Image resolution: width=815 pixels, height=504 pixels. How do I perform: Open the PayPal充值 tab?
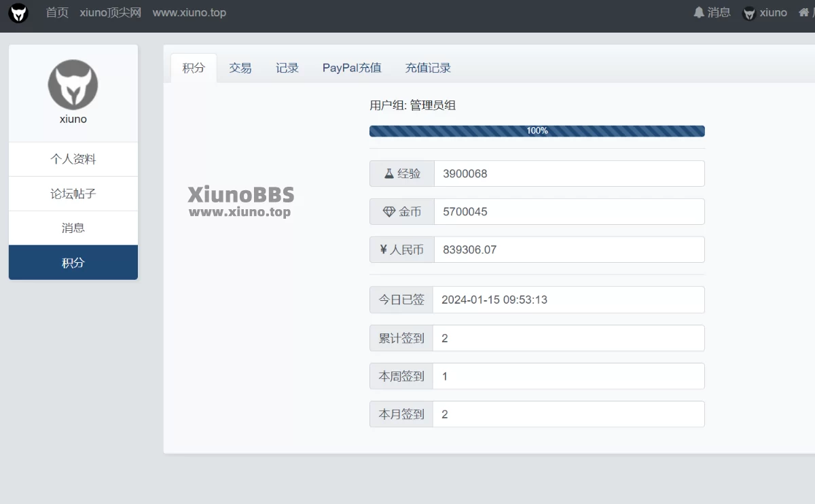pos(351,67)
